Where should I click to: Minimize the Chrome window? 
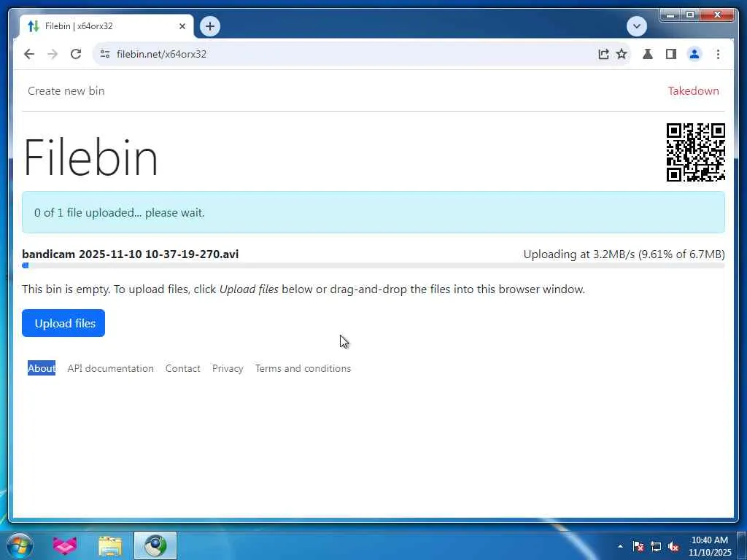[670, 15]
